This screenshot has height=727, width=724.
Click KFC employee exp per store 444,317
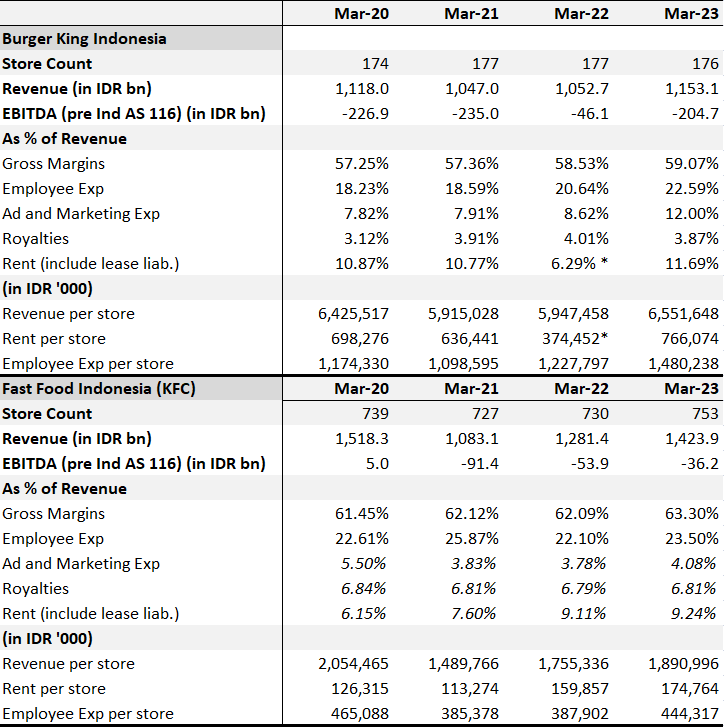[690, 714]
